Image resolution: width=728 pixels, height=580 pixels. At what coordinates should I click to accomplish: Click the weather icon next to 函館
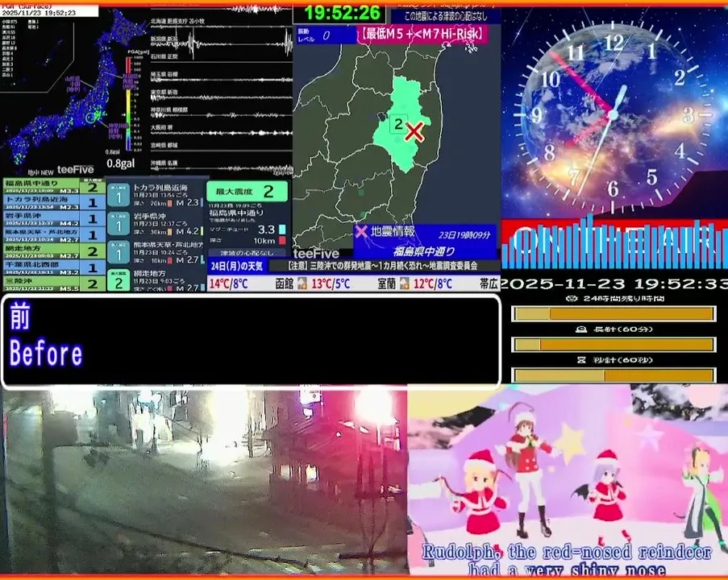pos(302,283)
